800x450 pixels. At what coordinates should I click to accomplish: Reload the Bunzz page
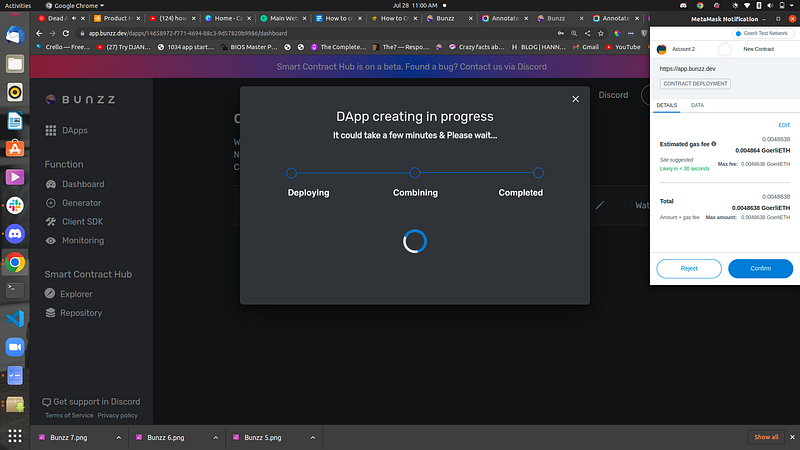click(66, 33)
